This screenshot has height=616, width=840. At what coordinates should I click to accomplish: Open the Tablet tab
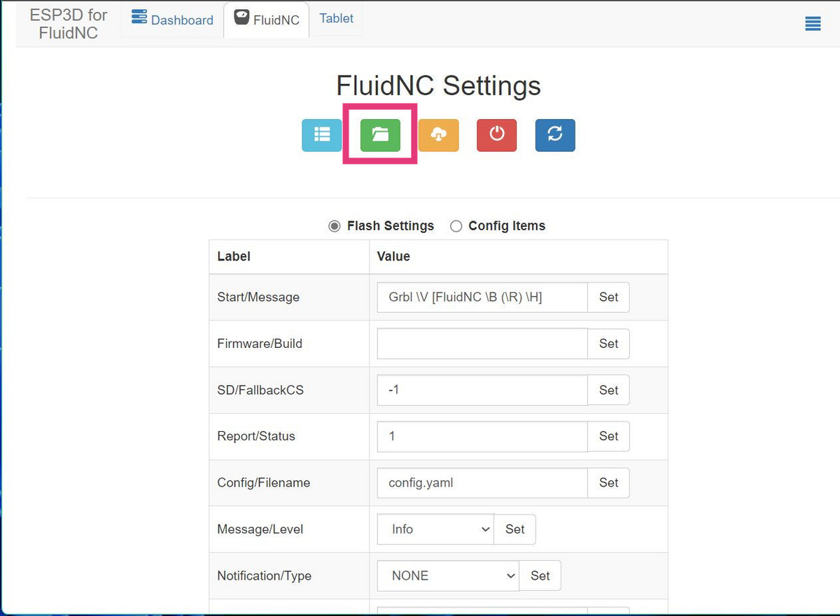[337, 19]
